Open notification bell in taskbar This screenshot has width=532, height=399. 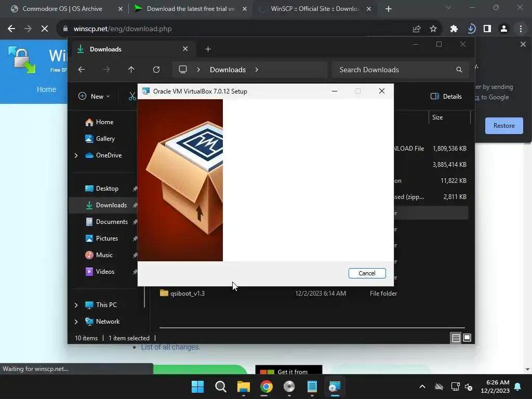point(518,387)
